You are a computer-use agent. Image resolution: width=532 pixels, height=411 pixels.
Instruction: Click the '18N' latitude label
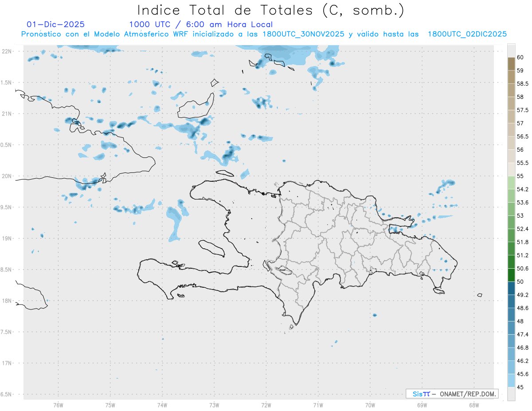tap(7, 301)
